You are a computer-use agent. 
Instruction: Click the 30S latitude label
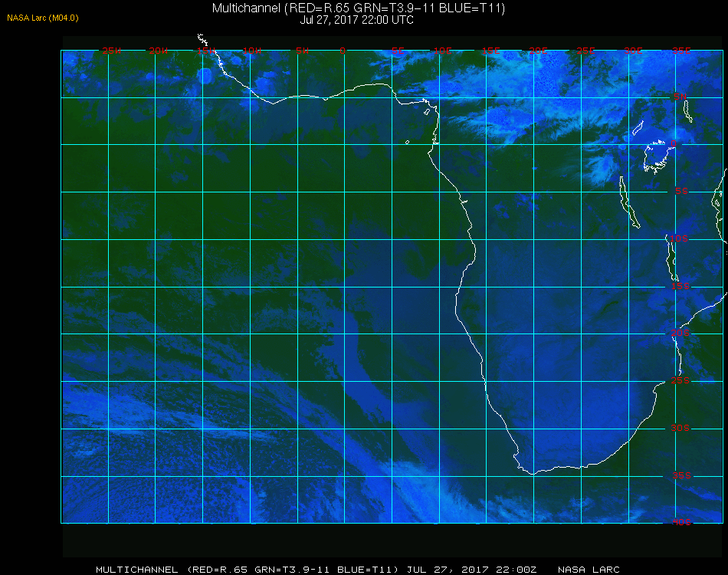[x=680, y=428]
